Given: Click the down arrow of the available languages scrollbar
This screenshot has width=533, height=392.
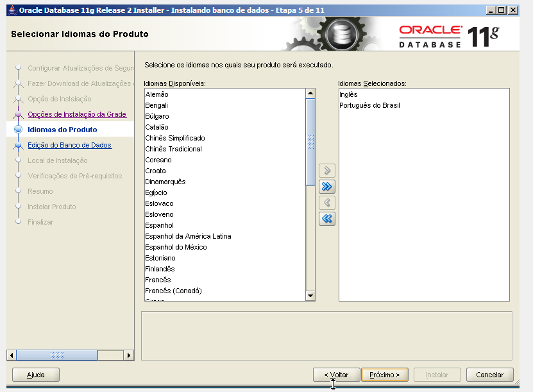Looking at the screenshot, I should click(310, 296).
